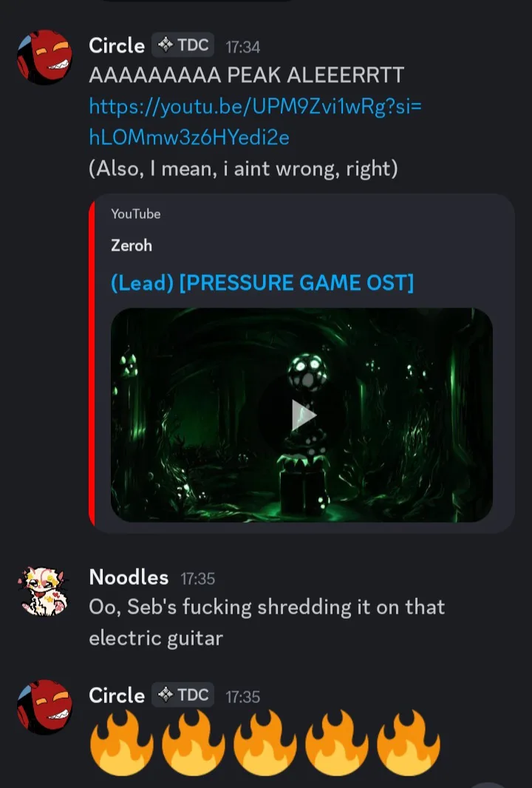Open Circle's avatar on the 17:34 message
Viewport: 532px width, 788px height.
coord(45,57)
